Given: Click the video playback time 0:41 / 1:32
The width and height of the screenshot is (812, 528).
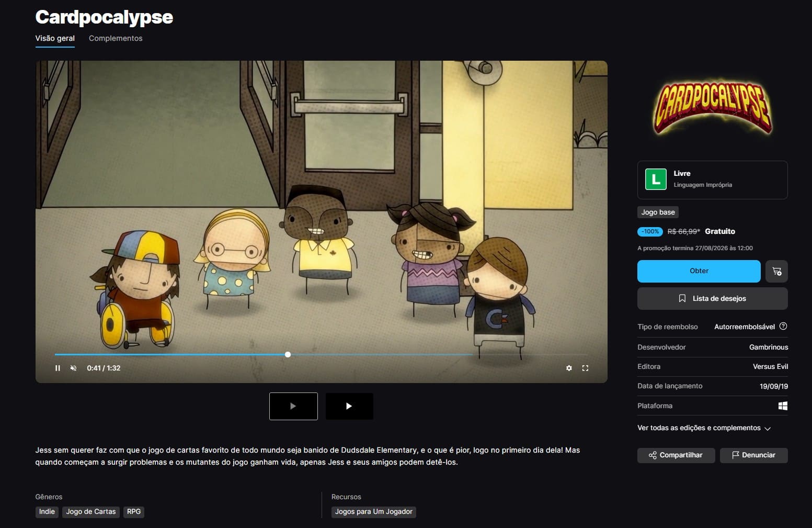Looking at the screenshot, I should 104,368.
